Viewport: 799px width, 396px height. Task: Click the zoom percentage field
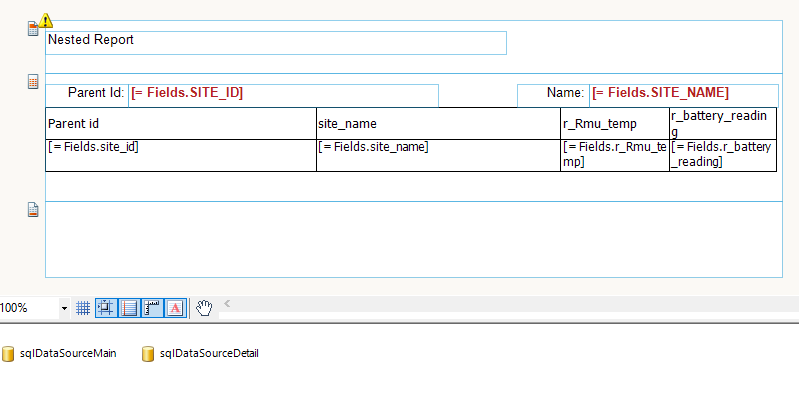pos(29,308)
